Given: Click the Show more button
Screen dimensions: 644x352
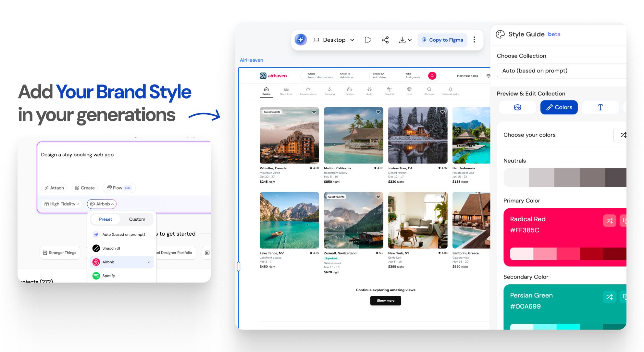Looking at the screenshot, I should 386,301.
